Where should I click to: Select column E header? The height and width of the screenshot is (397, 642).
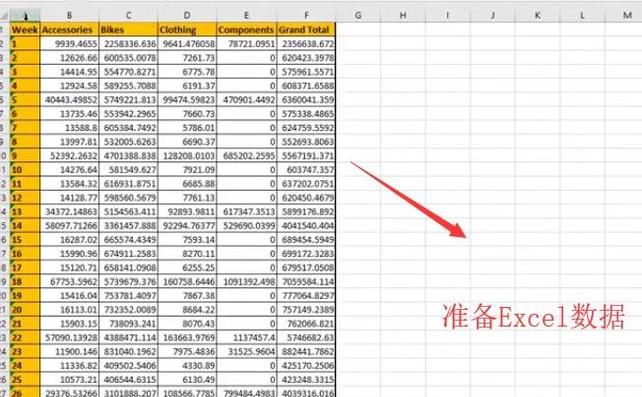tap(246, 16)
